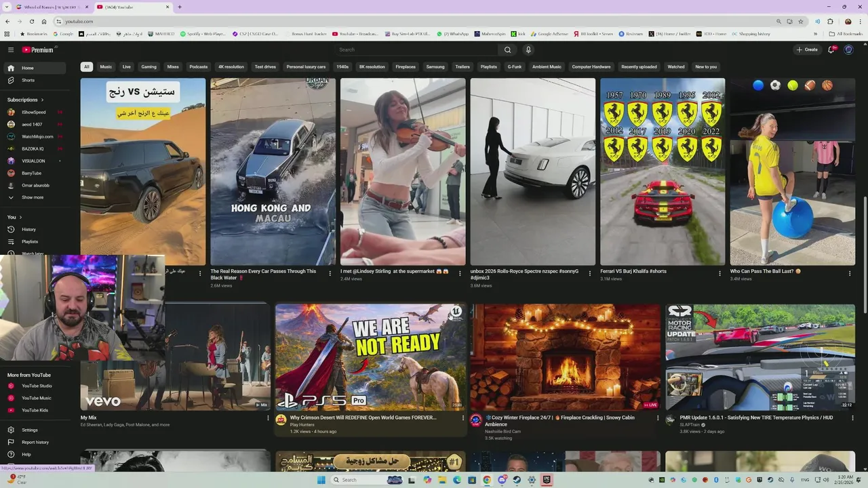Open BarryTube channel subscription

(x=36, y=173)
